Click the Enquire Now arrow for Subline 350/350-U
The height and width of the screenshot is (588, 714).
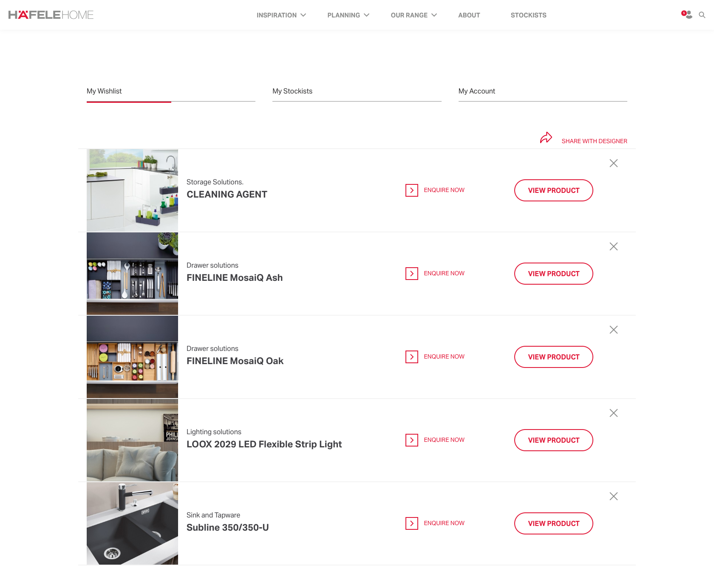411,523
